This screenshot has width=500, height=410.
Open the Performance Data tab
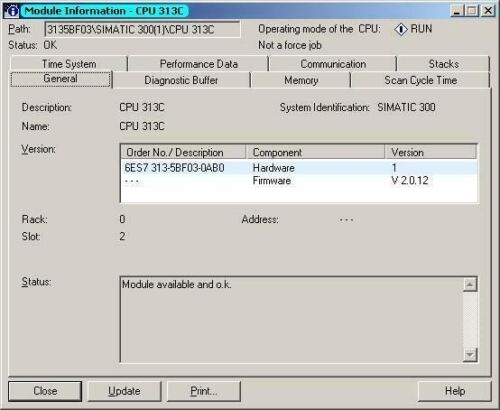pyautogui.click(x=198, y=64)
